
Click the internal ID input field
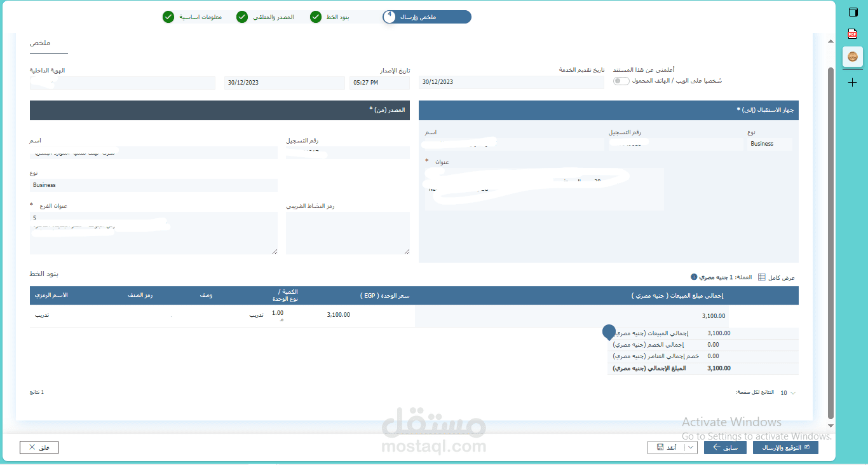point(123,83)
